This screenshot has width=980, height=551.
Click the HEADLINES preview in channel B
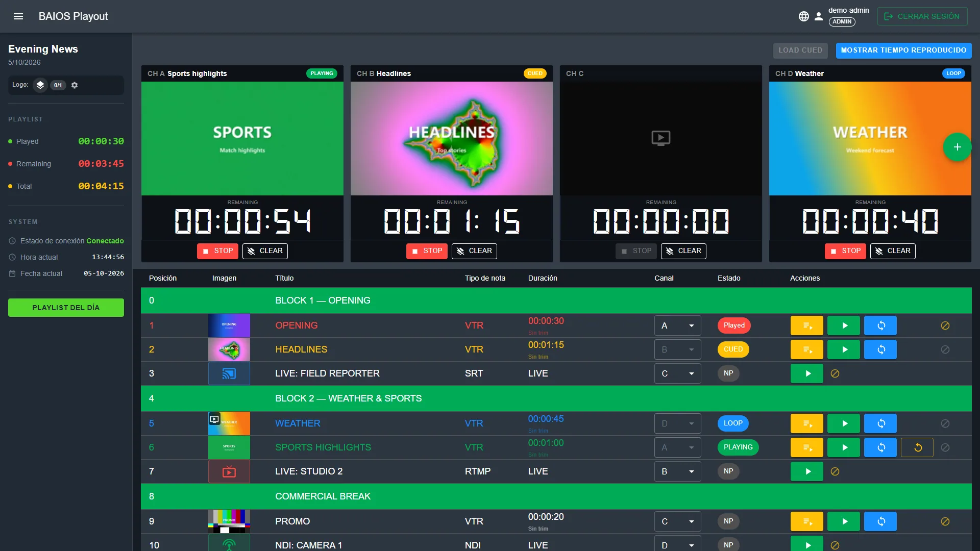tap(451, 138)
